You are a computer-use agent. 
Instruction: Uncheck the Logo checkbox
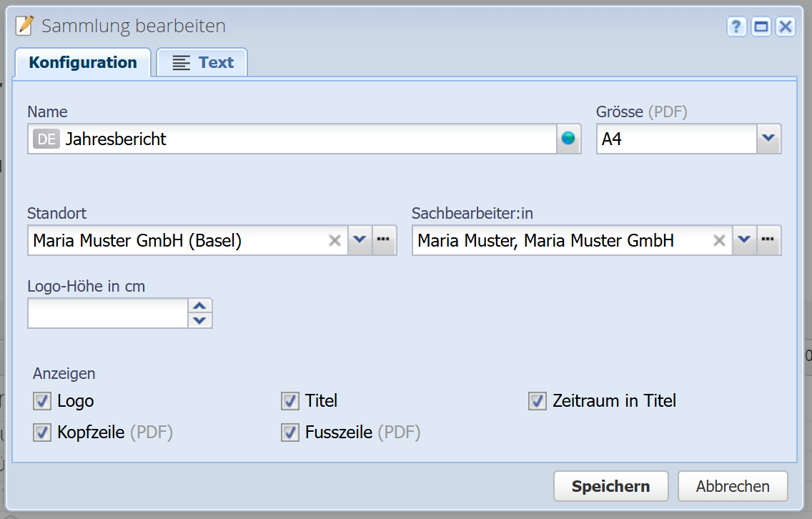[42, 401]
